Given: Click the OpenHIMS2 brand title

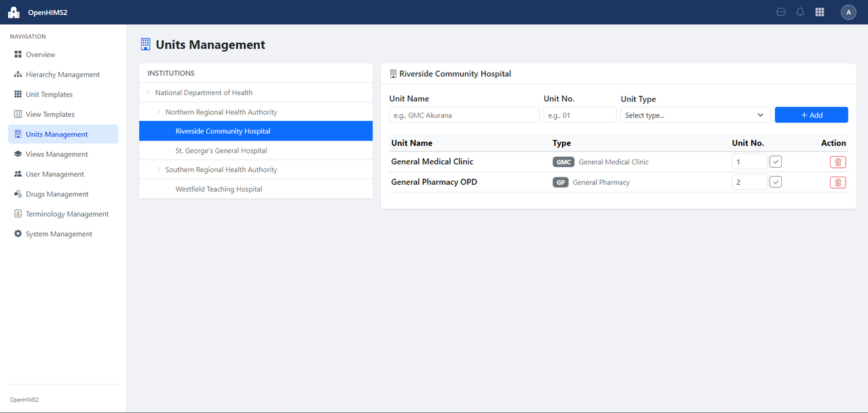Looking at the screenshot, I should coord(48,12).
